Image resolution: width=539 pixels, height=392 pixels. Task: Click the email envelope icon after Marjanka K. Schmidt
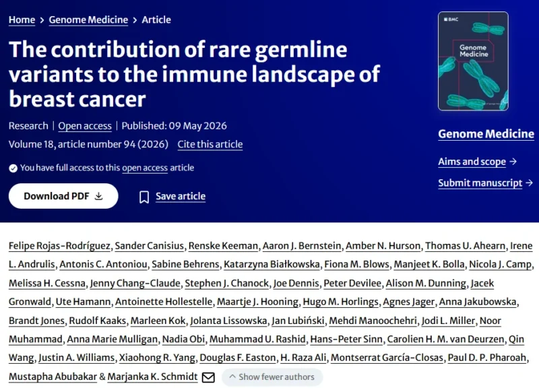[x=208, y=377]
